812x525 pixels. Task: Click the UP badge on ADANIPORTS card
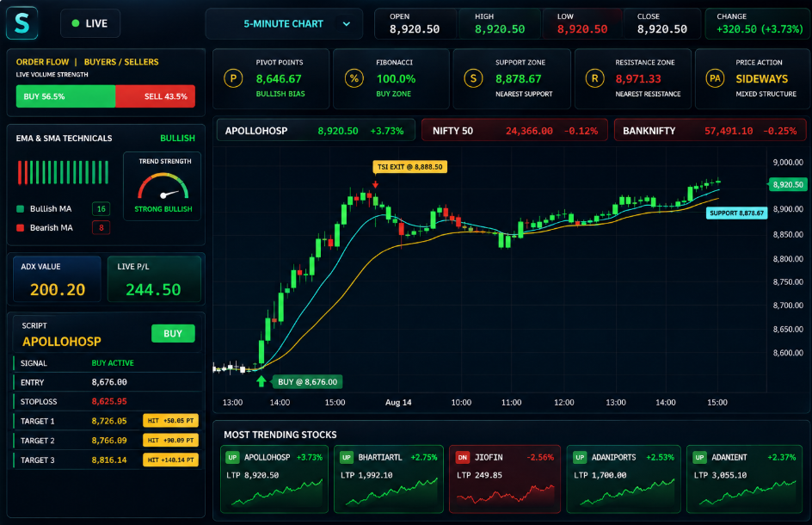pos(580,458)
